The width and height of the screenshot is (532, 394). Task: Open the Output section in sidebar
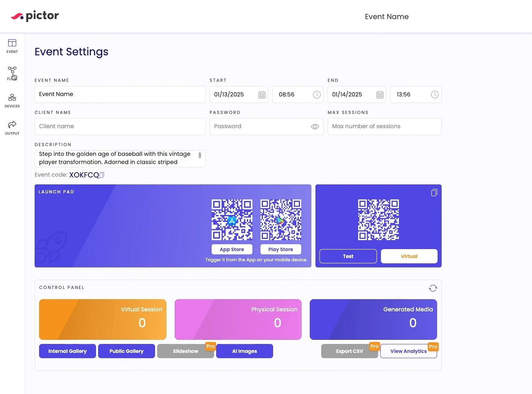[x=12, y=128]
